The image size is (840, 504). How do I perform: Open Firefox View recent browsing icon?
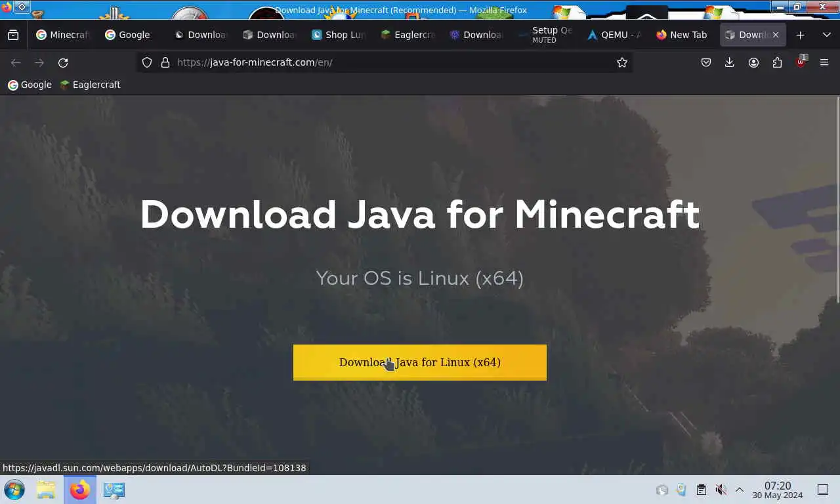pyautogui.click(x=13, y=35)
